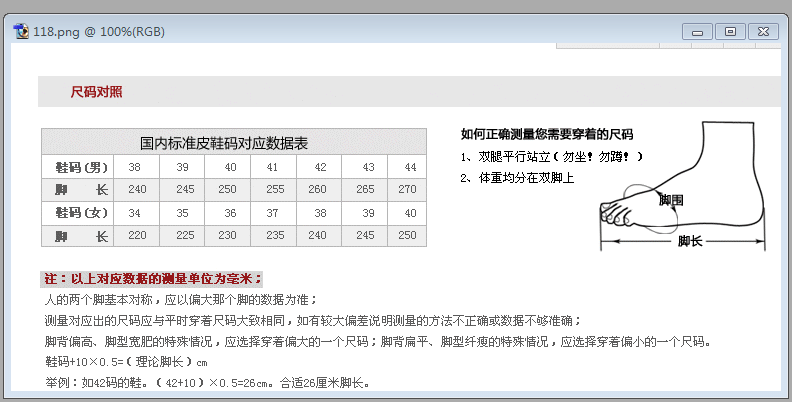
Task: Click women's shoe size cell 37
Action: tap(272, 213)
